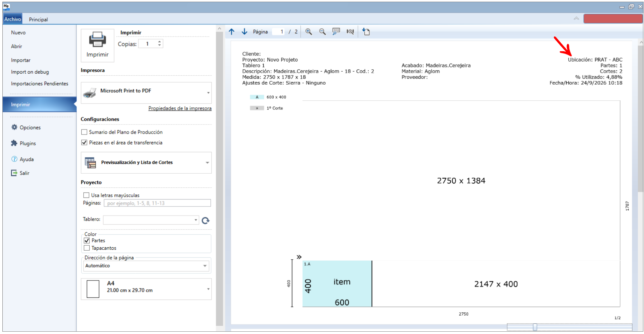Uncheck Piezas en el área de transferencia
The image size is (644, 334).
[84, 143]
